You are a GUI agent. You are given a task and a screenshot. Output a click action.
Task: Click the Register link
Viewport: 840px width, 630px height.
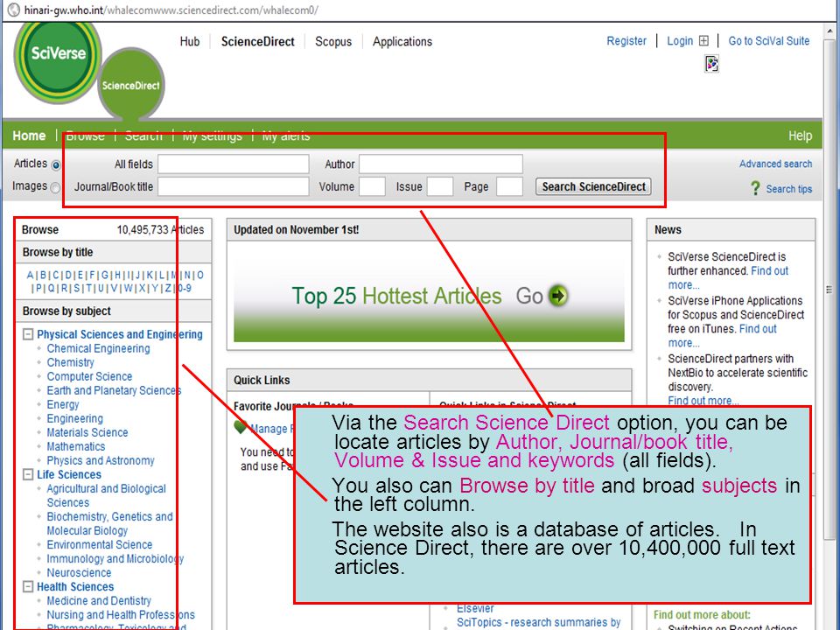[626, 41]
